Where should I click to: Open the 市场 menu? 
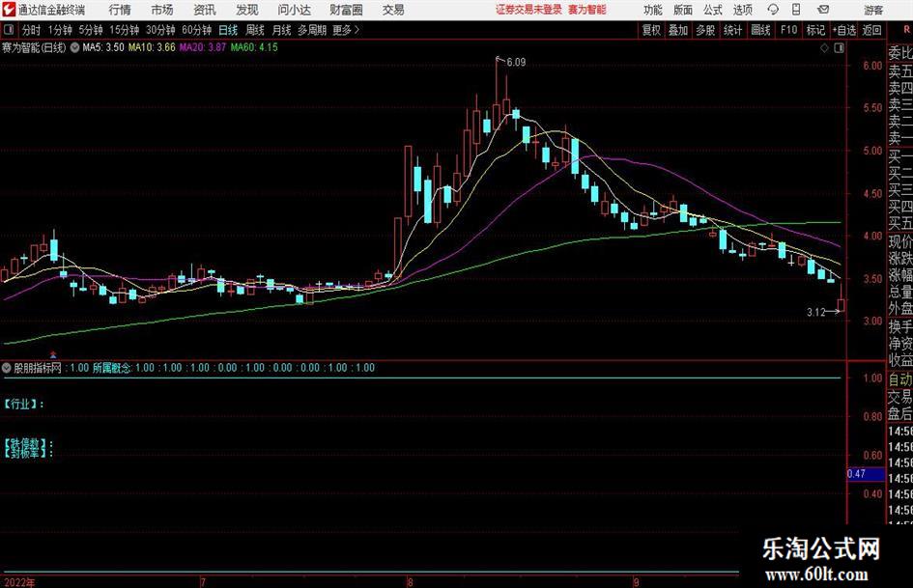point(162,10)
